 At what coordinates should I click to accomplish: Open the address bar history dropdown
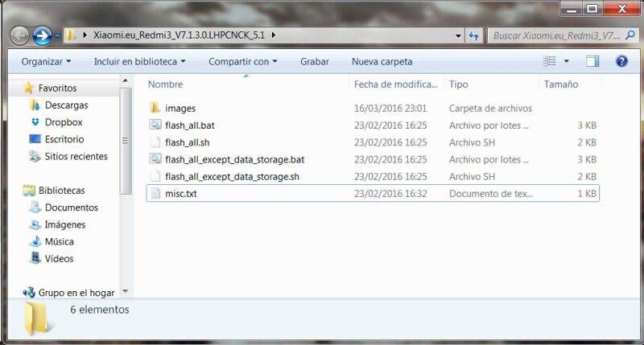click(x=458, y=35)
